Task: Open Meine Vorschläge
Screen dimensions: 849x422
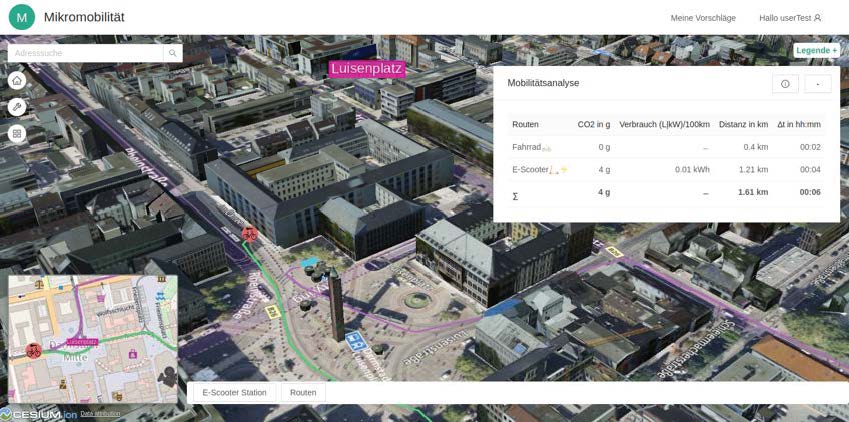Action: click(x=703, y=18)
